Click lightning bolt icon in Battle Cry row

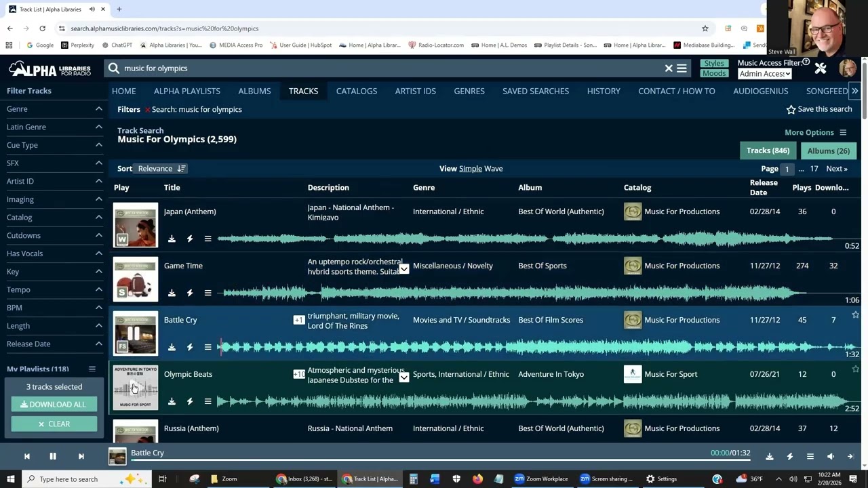(x=190, y=347)
